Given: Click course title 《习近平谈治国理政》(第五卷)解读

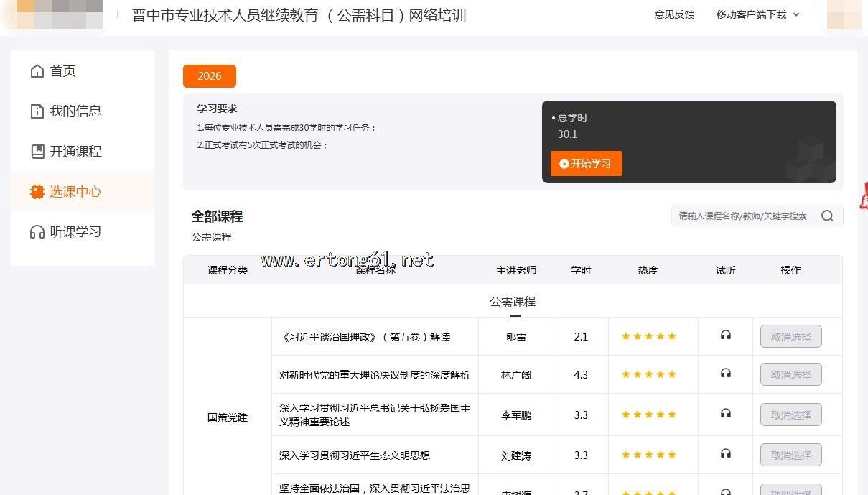Looking at the screenshot, I should [x=365, y=337].
